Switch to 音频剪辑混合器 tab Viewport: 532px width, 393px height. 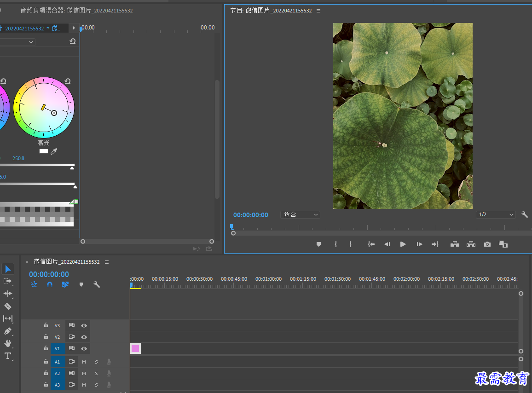pyautogui.click(x=76, y=11)
